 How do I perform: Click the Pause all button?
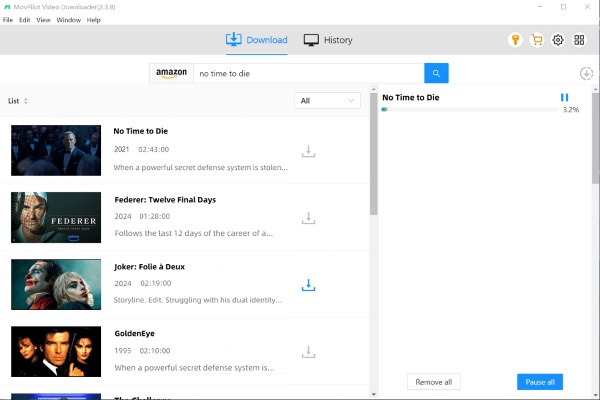pos(540,382)
